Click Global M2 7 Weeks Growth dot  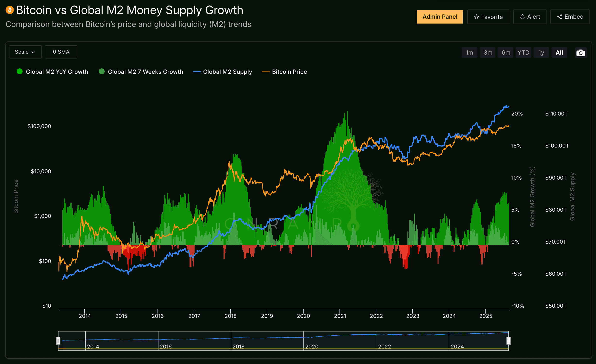click(x=102, y=72)
